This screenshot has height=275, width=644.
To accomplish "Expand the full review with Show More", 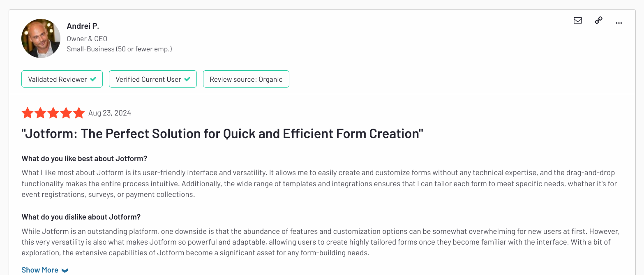I will tap(40, 270).
